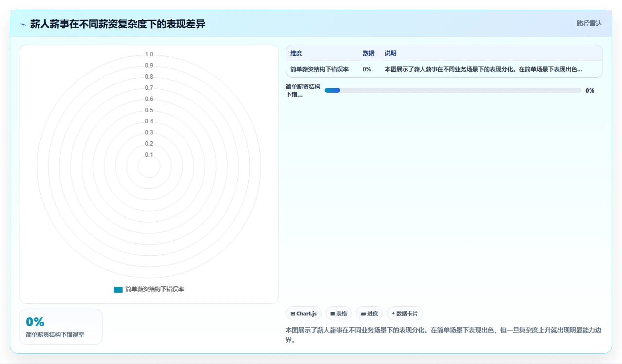Image resolution: width=622 pixels, height=364 pixels.
Task: Click the 说明 column header
Action: click(391, 53)
